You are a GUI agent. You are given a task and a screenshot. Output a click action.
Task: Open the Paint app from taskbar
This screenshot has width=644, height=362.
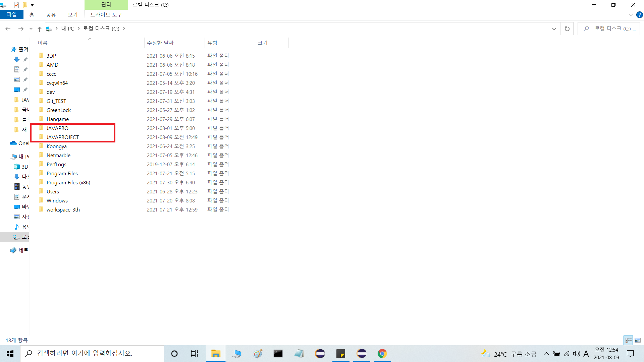coord(258,354)
